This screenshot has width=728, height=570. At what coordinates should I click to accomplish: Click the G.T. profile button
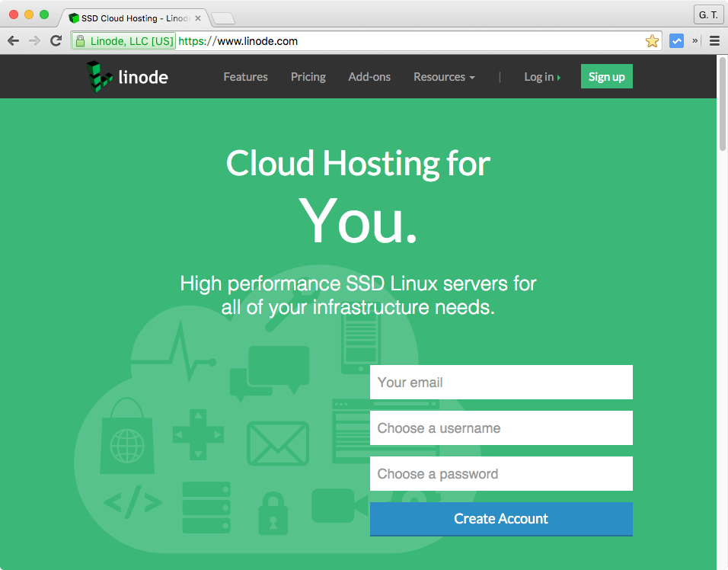coord(707,14)
